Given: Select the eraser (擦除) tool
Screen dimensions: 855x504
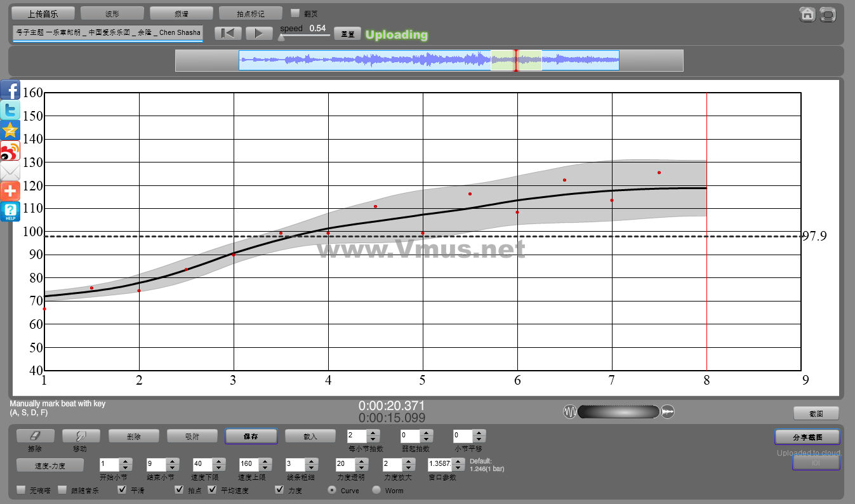Looking at the screenshot, I should 35,436.
